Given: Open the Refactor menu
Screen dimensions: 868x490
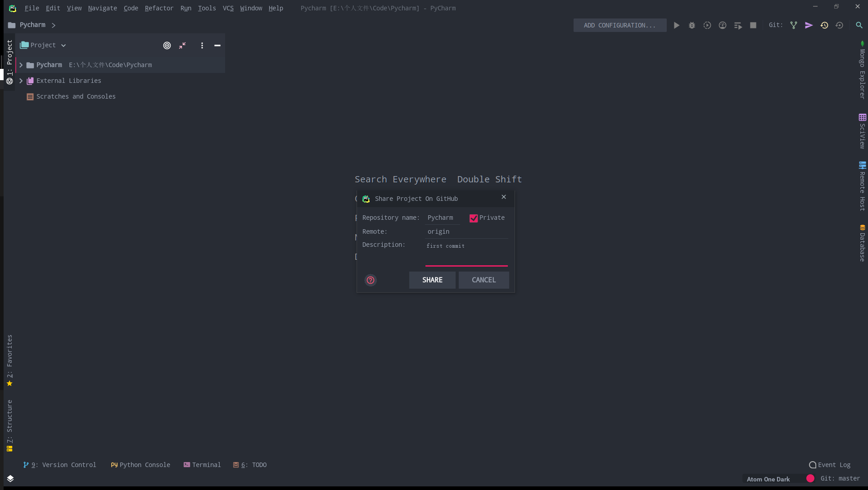Looking at the screenshot, I should point(159,8).
